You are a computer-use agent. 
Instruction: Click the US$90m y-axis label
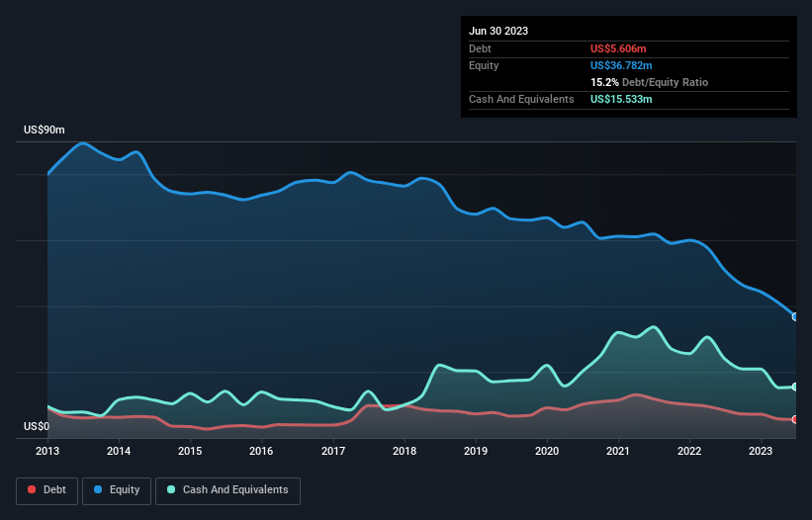pos(45,130)
